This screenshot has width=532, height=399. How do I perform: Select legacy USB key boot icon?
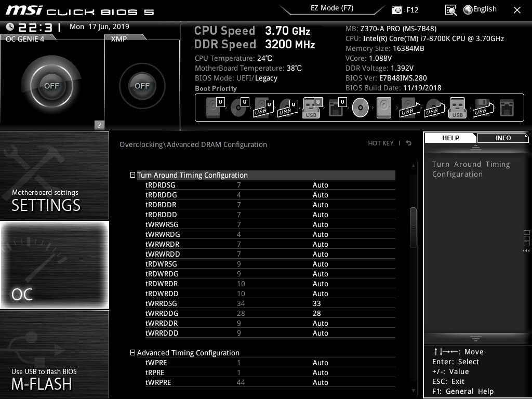pyautogui.click(x=457, y=108)
